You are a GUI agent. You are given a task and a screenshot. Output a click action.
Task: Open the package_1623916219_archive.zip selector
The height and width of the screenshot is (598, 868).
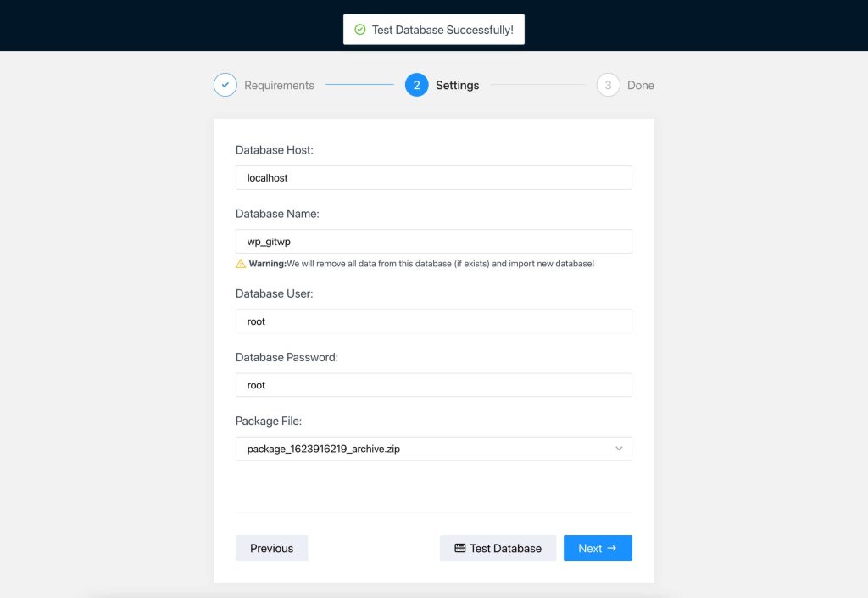(x=424, y=449)
